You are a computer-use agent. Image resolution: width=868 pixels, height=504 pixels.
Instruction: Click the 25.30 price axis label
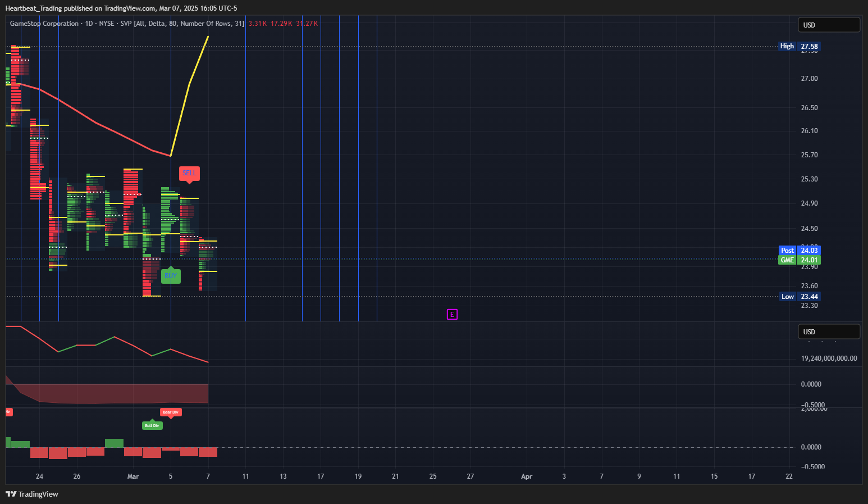click(x=809, y=179)
